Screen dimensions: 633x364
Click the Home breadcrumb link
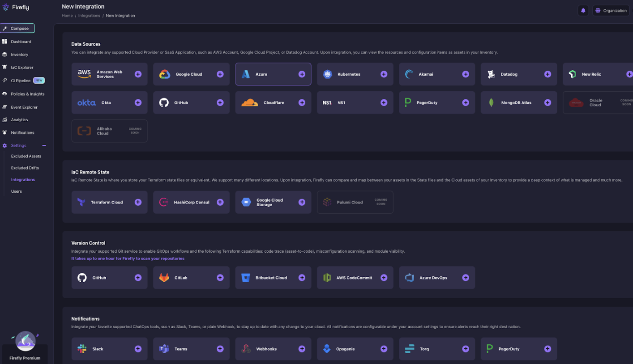pyautogui.click(x=67, y=15)
